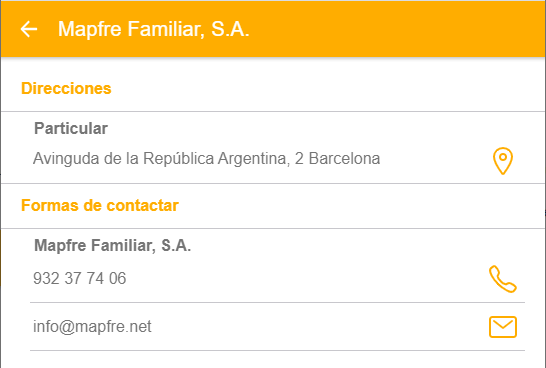The image size is (546, 368).
Task: Call using the orange phone icon
Action: (503, 279)
